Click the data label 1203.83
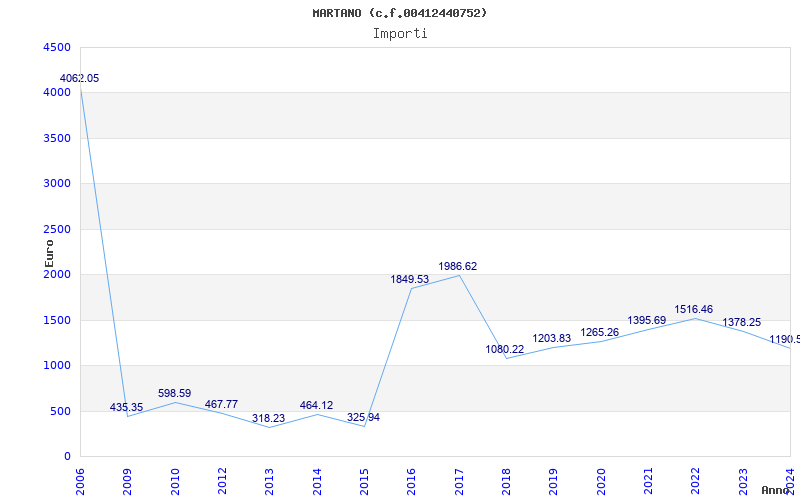 pyautogui.click(x=552, y=339)
